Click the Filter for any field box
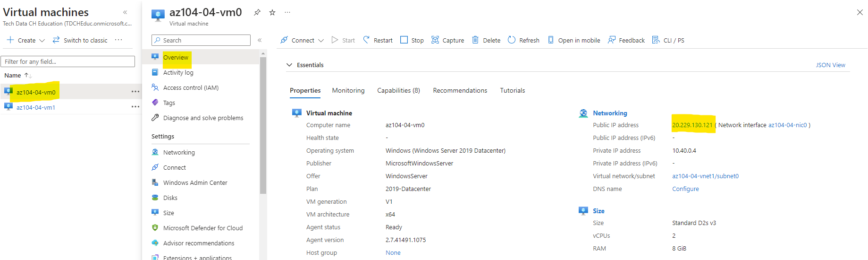This screenshot has width=868, height=260. [68, 61]
